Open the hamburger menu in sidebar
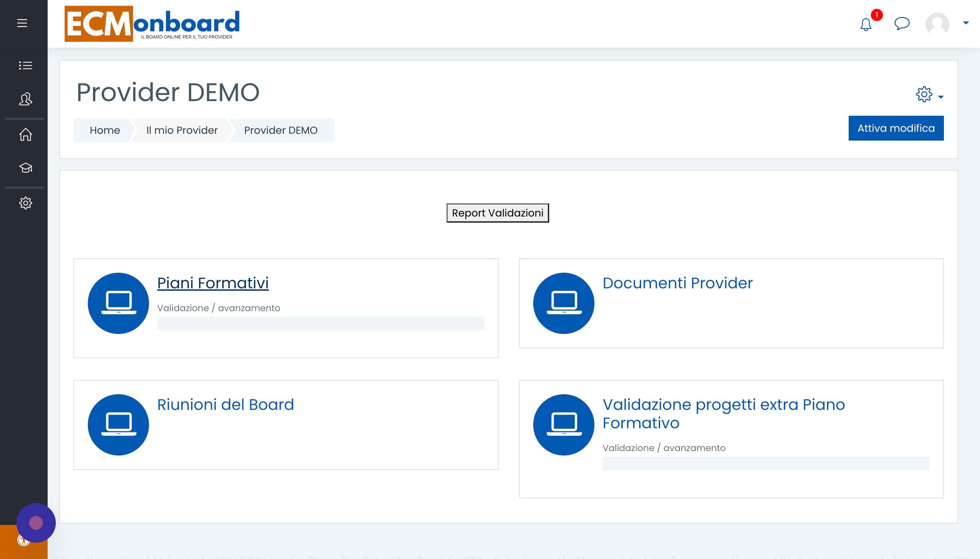The height and width of the screenshot is (559, 980). coord(22,23)
